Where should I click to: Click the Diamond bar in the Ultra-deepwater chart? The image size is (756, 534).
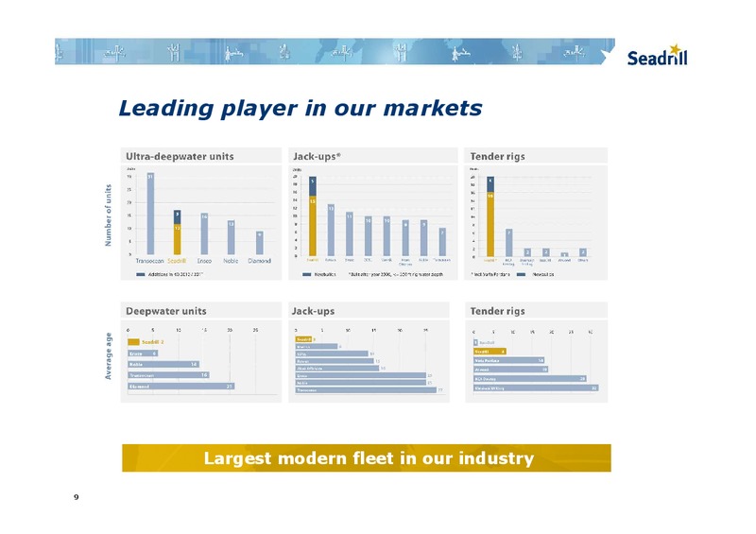click(x=259, y=243)
